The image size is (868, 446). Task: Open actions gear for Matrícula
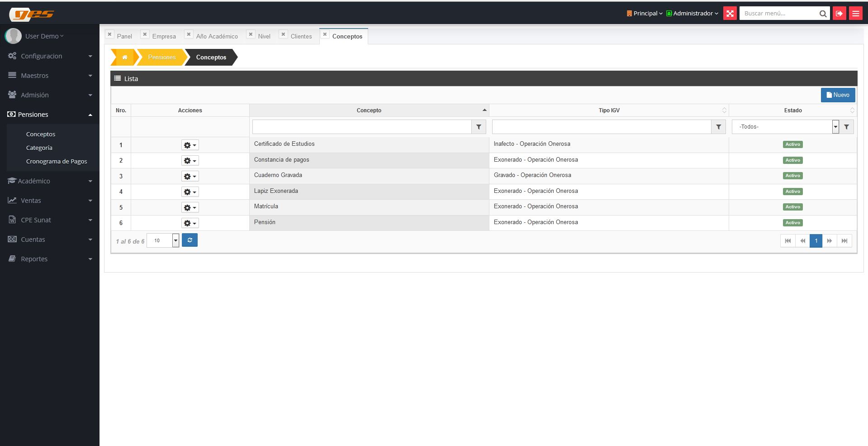[190, 207]
